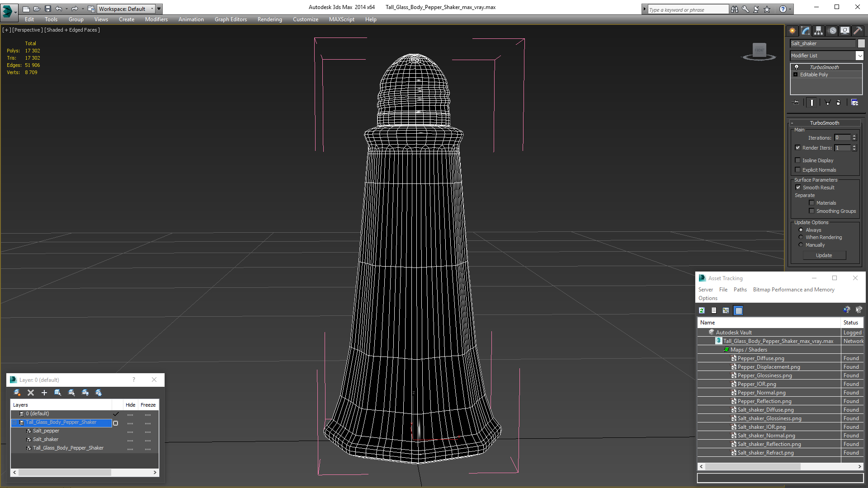Open the Hierarchy command panel tab
The height and width of the screenshot is (488, 868).
(x=818, y=31)
